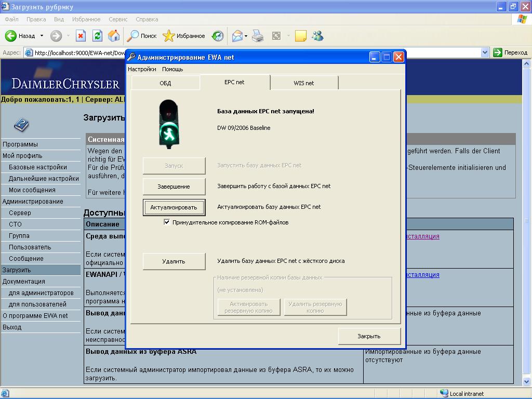
Task: Click the Forward arrow icon in browser toolbar
Action: 56,36
